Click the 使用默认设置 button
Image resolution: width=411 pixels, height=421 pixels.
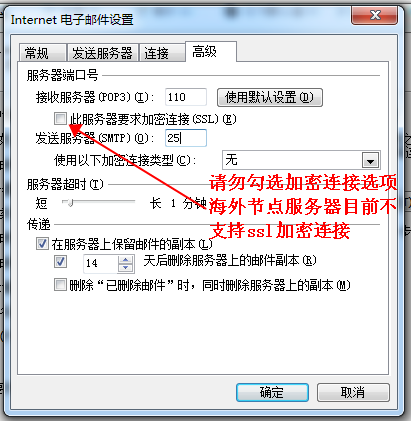pos(270,97)
